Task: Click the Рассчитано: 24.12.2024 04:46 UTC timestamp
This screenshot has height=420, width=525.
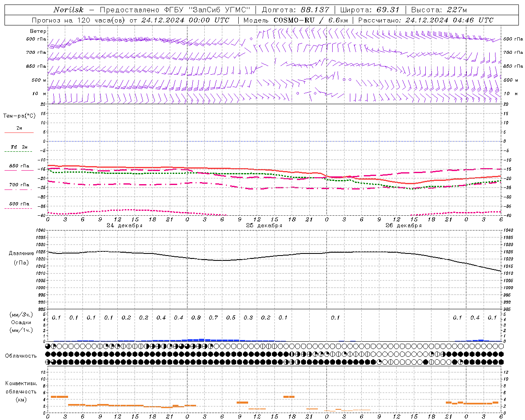Action: click(426, 20)
